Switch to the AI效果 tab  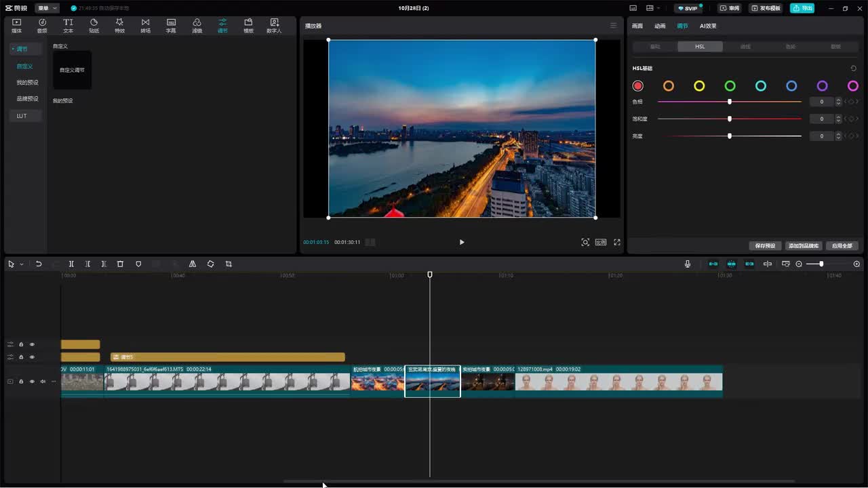click(x=708, y=26)
